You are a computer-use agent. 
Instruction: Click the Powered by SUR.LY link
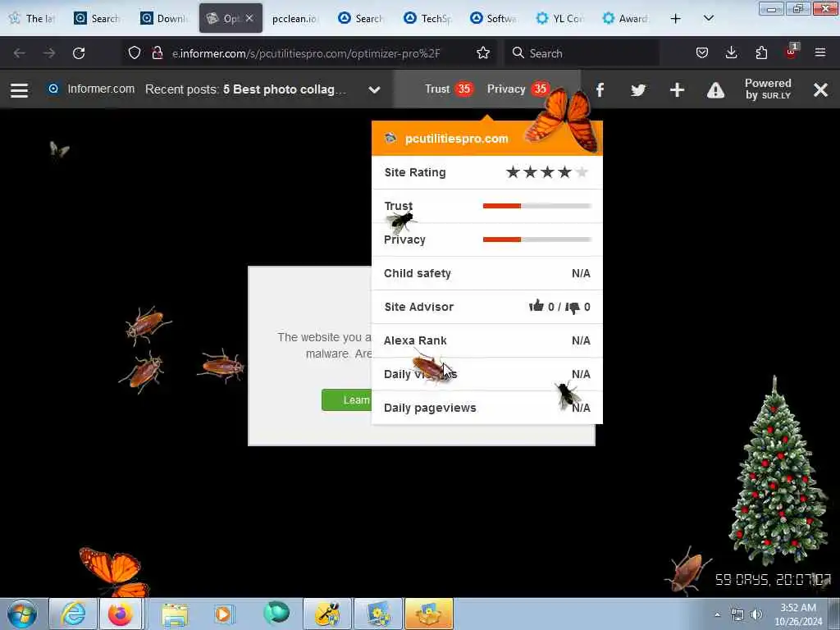768,89
